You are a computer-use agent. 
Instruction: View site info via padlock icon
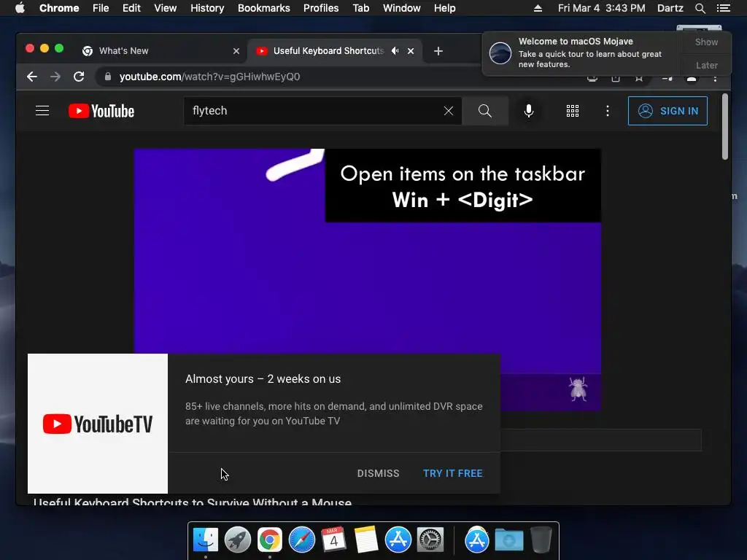(x=108, y=77)
